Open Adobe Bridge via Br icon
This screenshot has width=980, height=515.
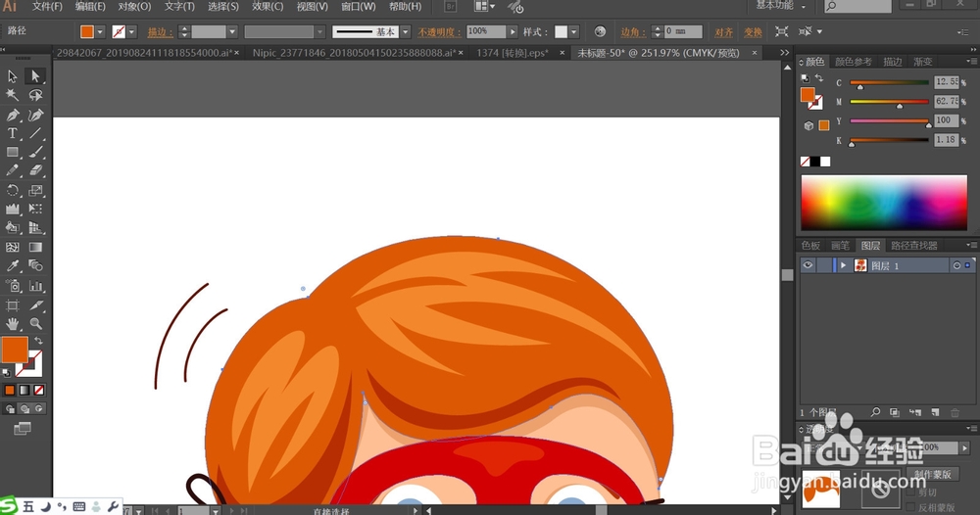point(450,6)
